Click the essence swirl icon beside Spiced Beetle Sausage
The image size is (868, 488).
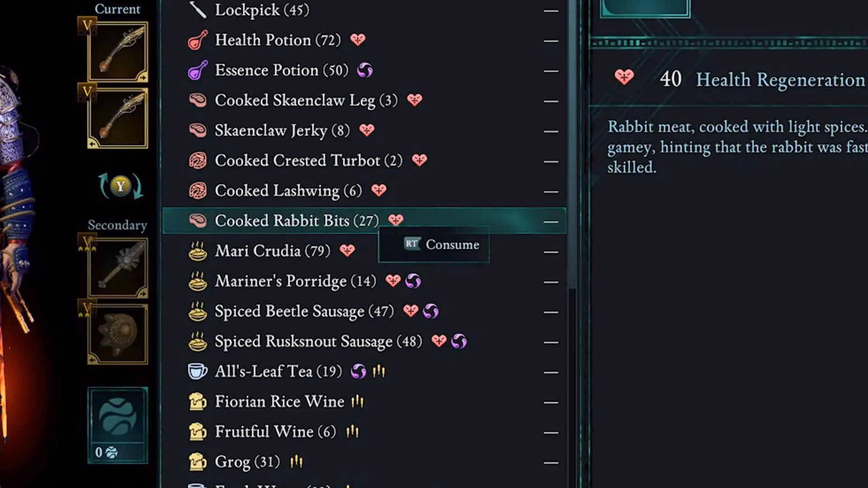click(430, 311)
